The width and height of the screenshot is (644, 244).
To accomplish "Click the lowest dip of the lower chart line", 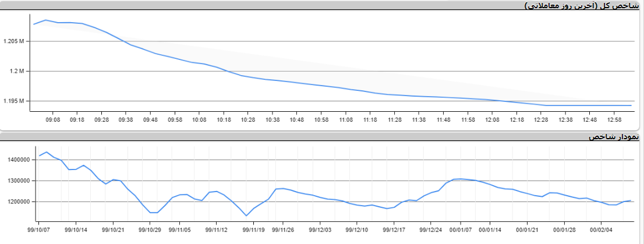I will [x=246, y=215].
